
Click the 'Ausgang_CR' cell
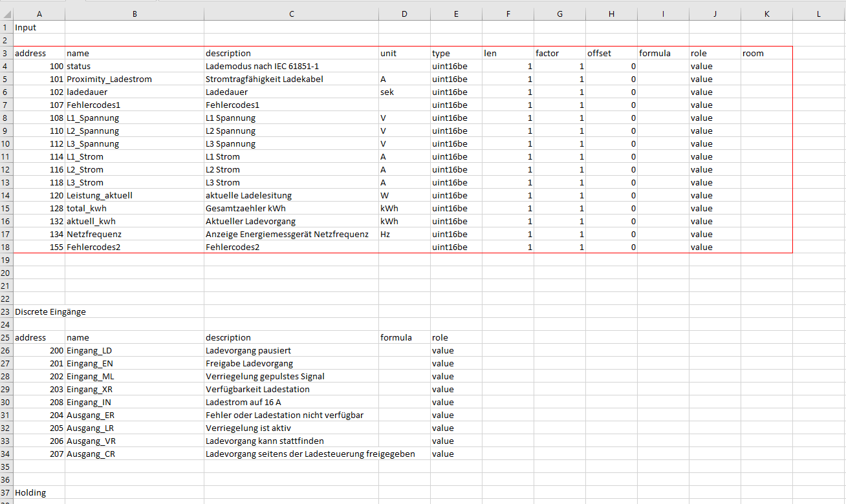point(135,454)
